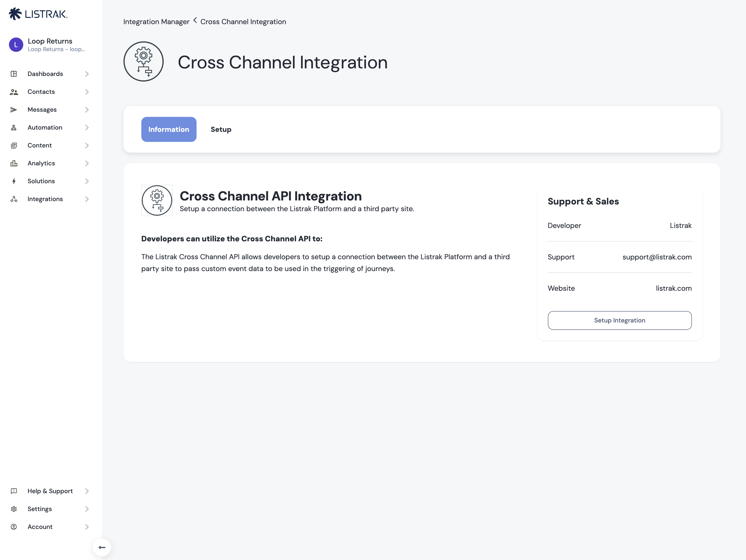Expand the Integrations menu chevron

pos(87,199)
